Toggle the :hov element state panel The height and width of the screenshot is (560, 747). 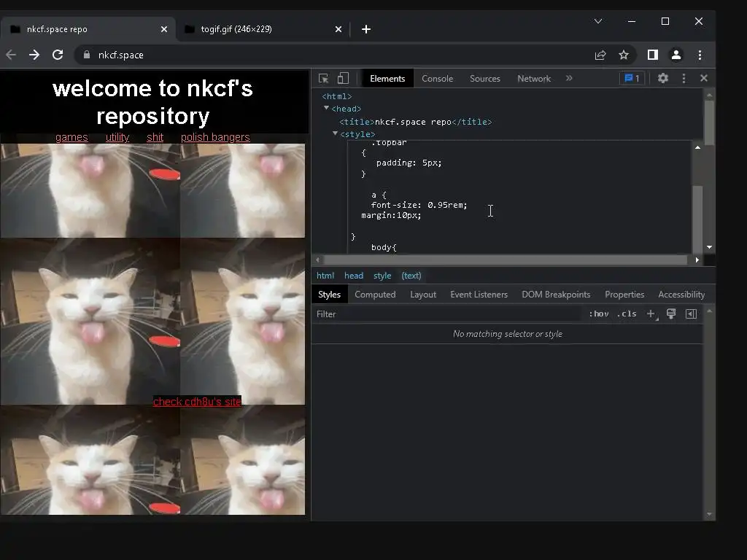pyautogui.click(x=598, y=314)
